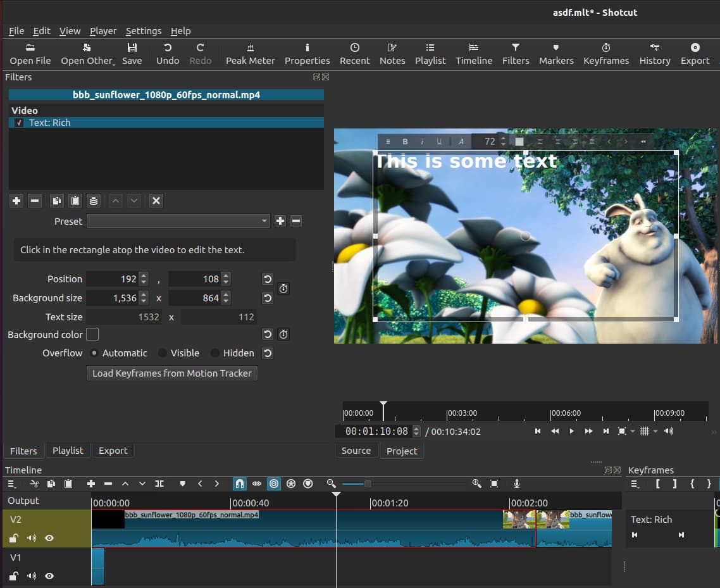Uncheck the Text: Rich filter checkbox

click(20, 123)
